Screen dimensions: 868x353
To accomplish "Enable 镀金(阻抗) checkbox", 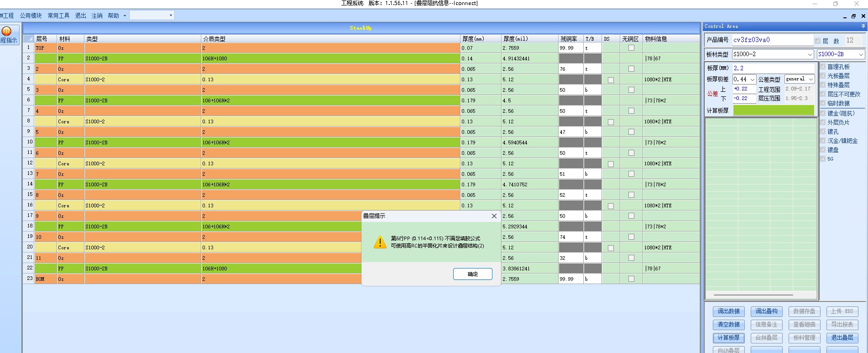I will tap(823, 113).
